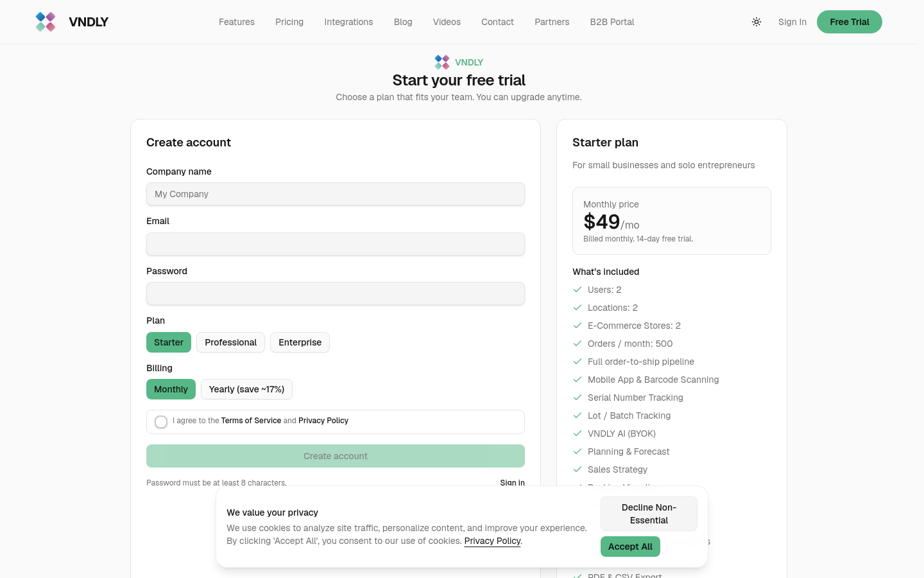Click checkmark icon beside Sales Strategy
The image size is (924, 578).
577,469
